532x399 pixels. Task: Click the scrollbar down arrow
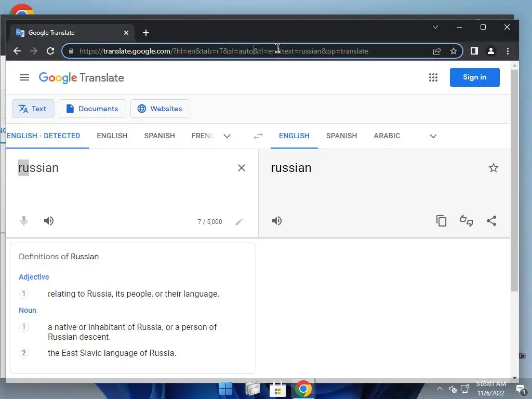pos(514,378)
